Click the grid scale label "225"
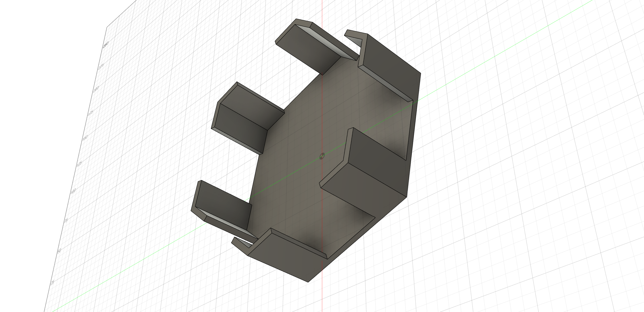 coord(101,66)
